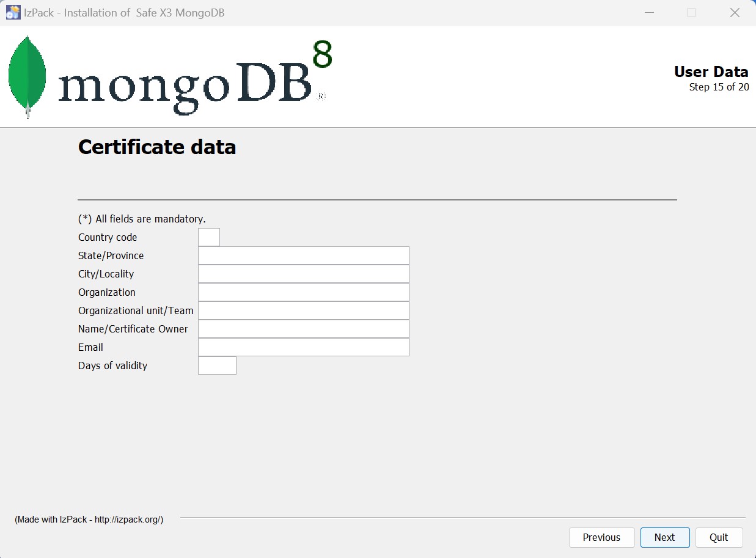Focus the Organizational unit/Team input box
The image size is (756, 558).
point(303,310)
